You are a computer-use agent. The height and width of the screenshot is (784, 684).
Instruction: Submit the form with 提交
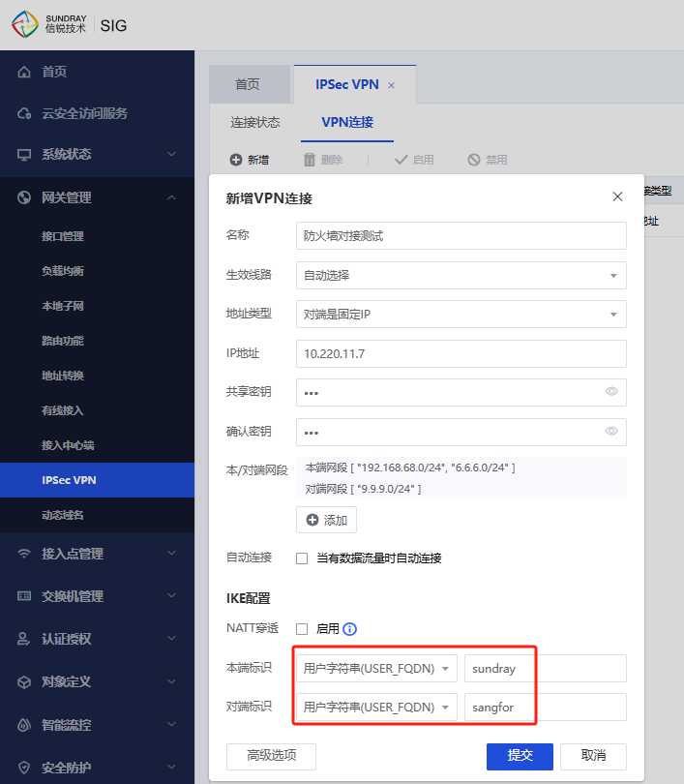point(520,756)
